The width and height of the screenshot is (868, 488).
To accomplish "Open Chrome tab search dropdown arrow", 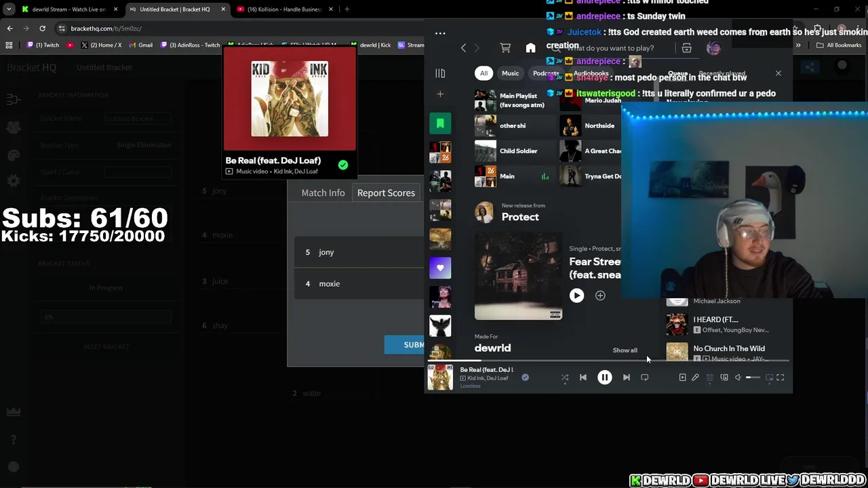I will 9,9.
